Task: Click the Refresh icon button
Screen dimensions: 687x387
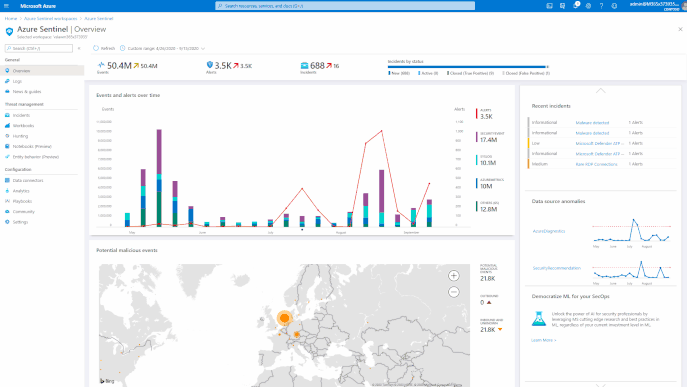Action: click(96, 48)
